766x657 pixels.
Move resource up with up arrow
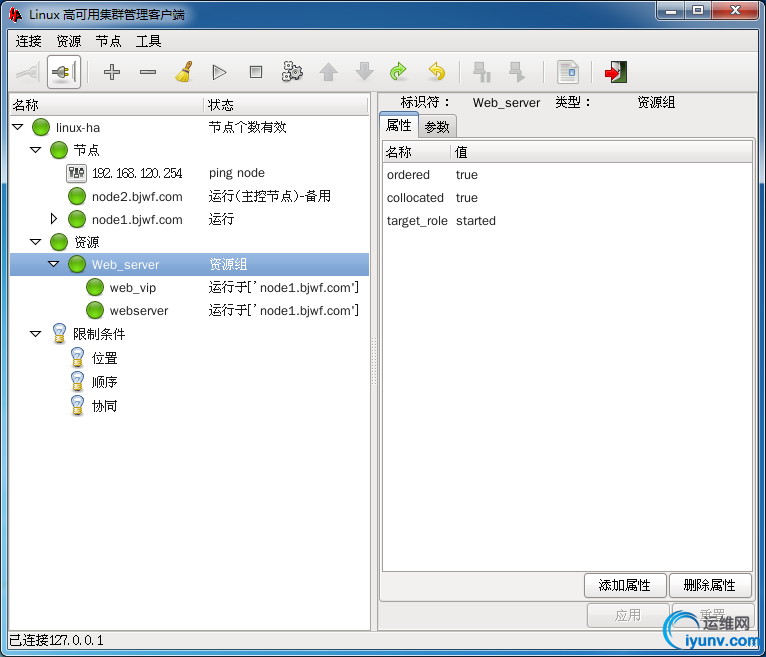[x=328, y=72]
